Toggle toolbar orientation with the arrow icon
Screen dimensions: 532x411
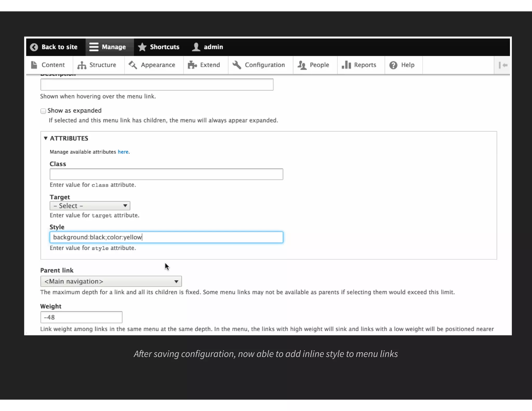503,65
